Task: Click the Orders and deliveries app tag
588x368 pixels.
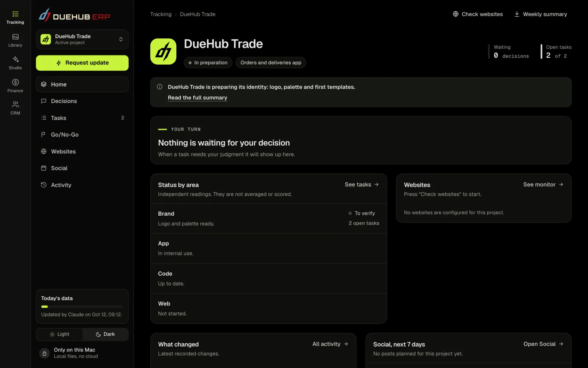Action: click(x=271, y=63)
